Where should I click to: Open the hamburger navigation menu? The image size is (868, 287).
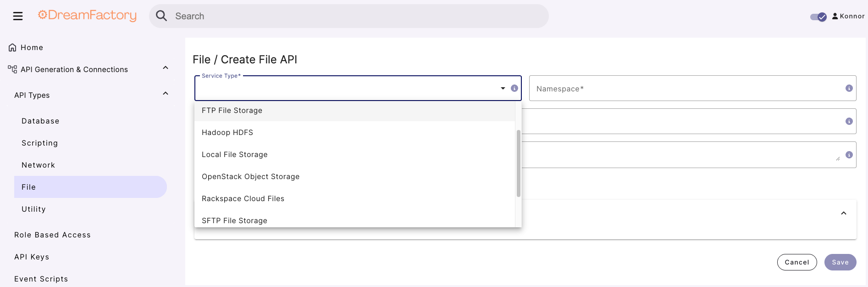(18, 16)
